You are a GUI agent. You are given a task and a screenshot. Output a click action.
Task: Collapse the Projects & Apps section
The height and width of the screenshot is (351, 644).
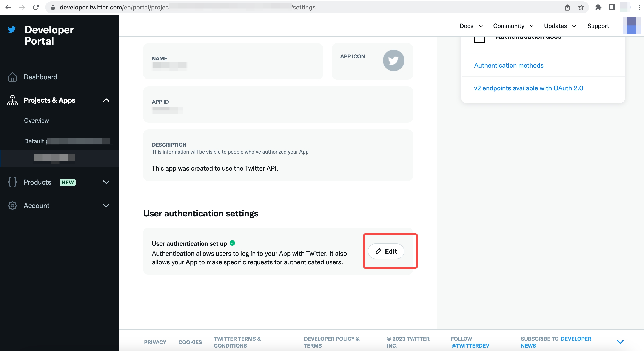coord(106,100)
